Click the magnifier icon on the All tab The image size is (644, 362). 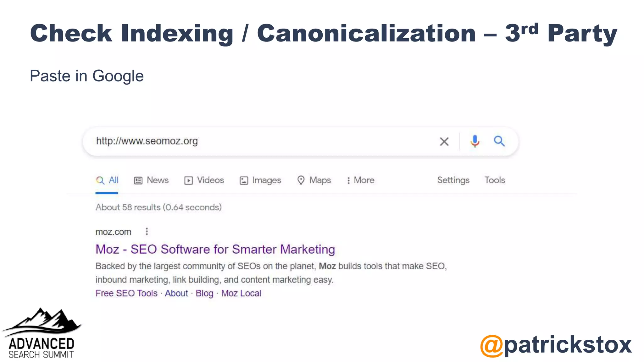click(x=100, y=180)
